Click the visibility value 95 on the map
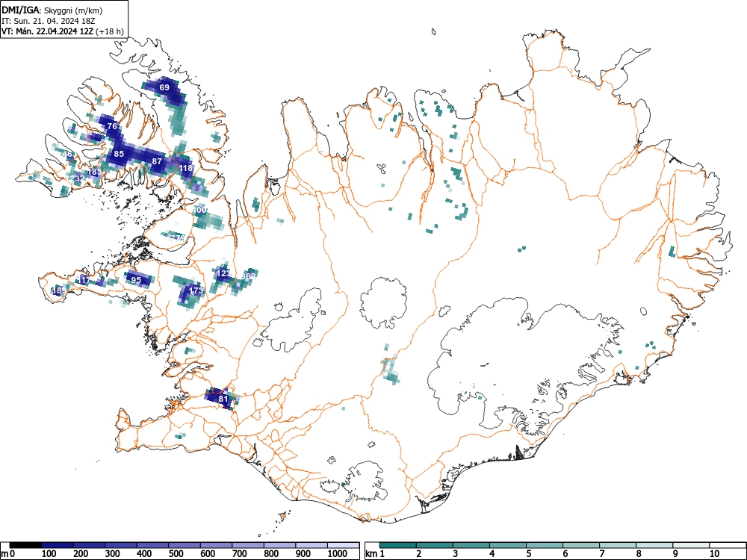This screenshot has width=747, height=560. [x=136, y=279]
